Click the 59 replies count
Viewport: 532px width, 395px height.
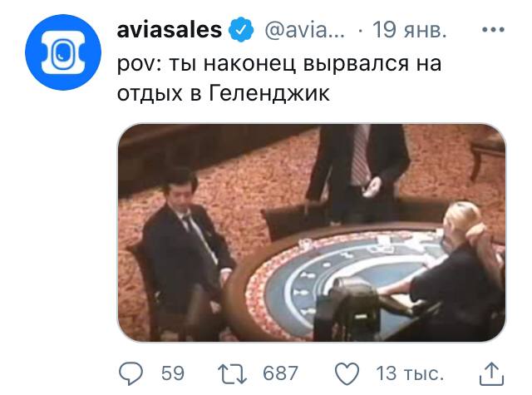click(x=173, y=373)
